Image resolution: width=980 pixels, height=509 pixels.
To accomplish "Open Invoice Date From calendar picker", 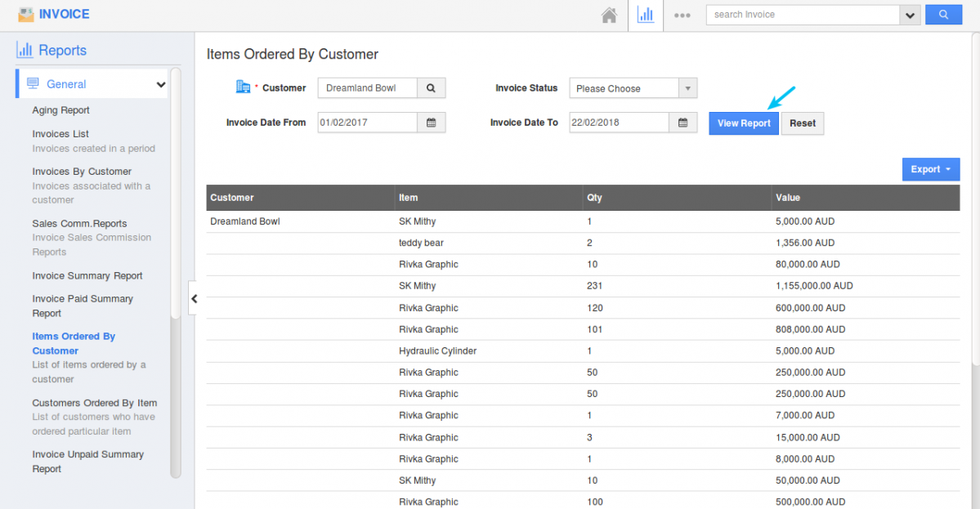I will (431, 123).
